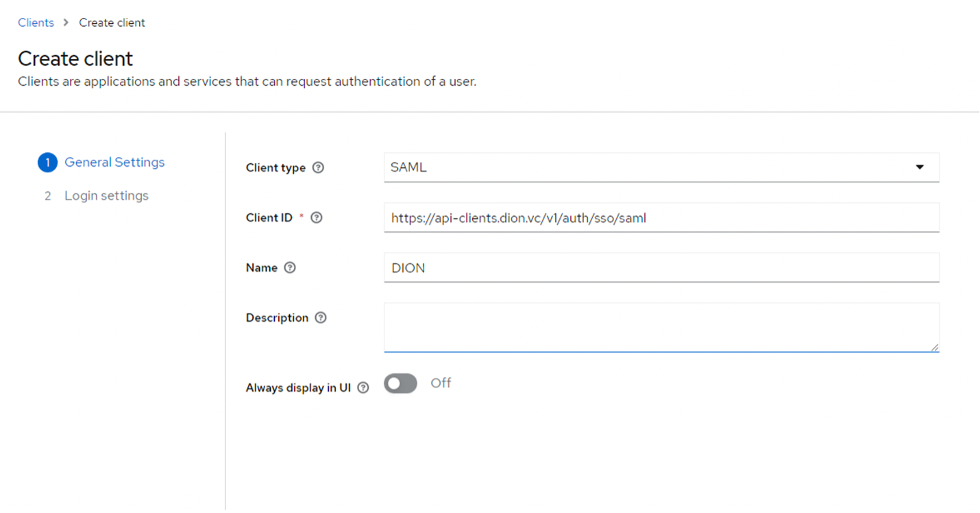The image size is (980, 513).
Task: Open help icon next to Description
Action: tap(321, 318)
